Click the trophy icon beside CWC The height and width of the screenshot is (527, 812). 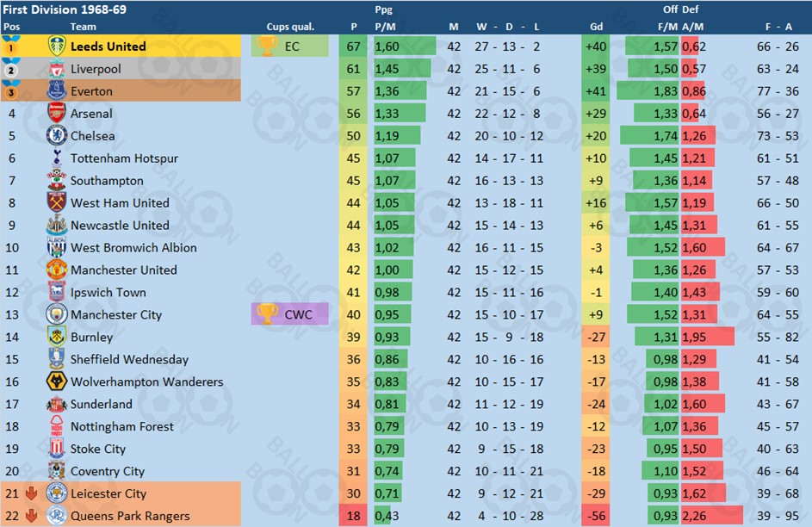(x=268, y=314)
